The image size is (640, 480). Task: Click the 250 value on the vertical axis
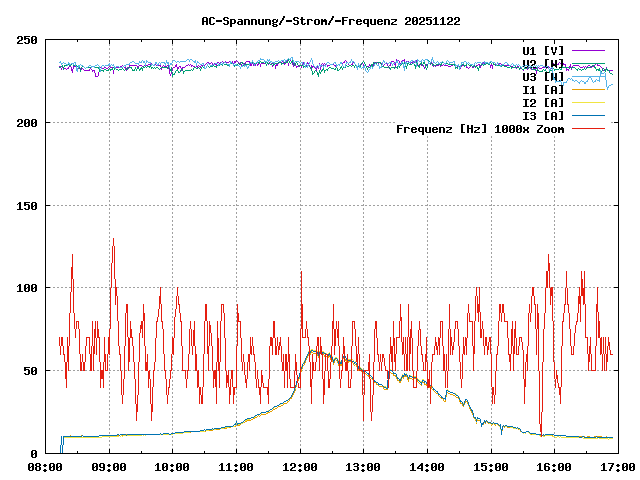[x=27, y=40]
